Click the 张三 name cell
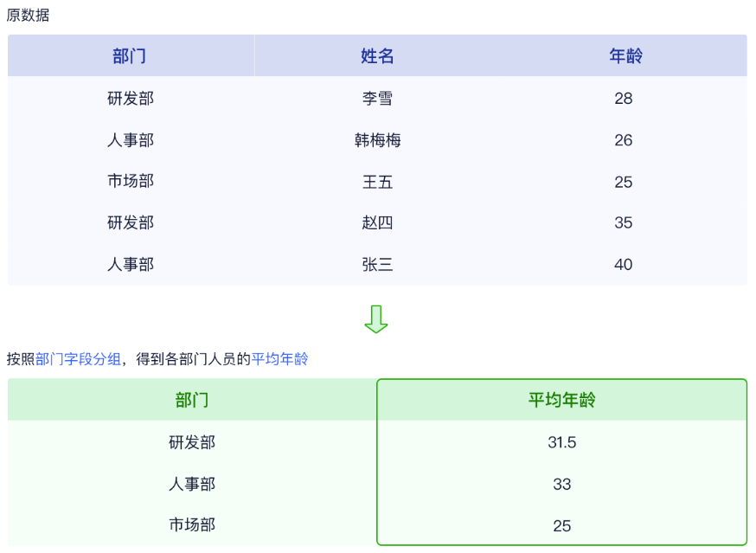 [377, 265]
